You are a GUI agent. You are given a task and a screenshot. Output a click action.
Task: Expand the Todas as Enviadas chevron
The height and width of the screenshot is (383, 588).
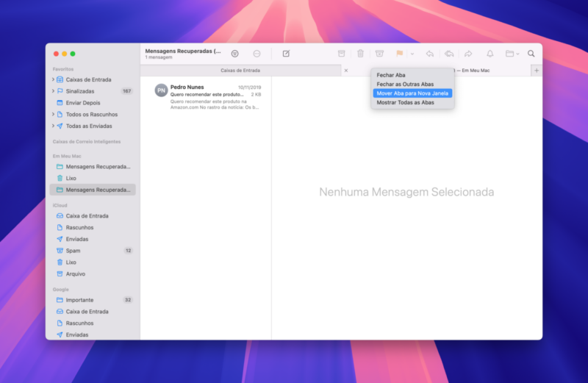[x=53, y=126]
